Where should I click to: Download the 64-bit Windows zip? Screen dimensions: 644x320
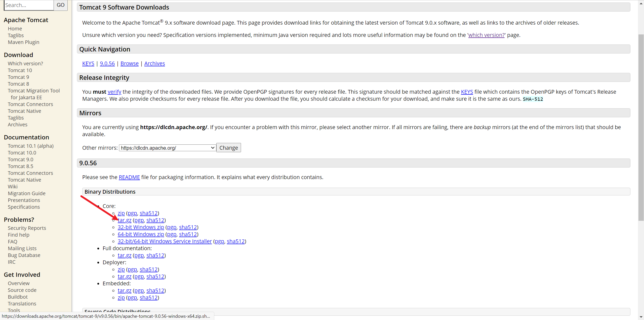click(141, 234)
